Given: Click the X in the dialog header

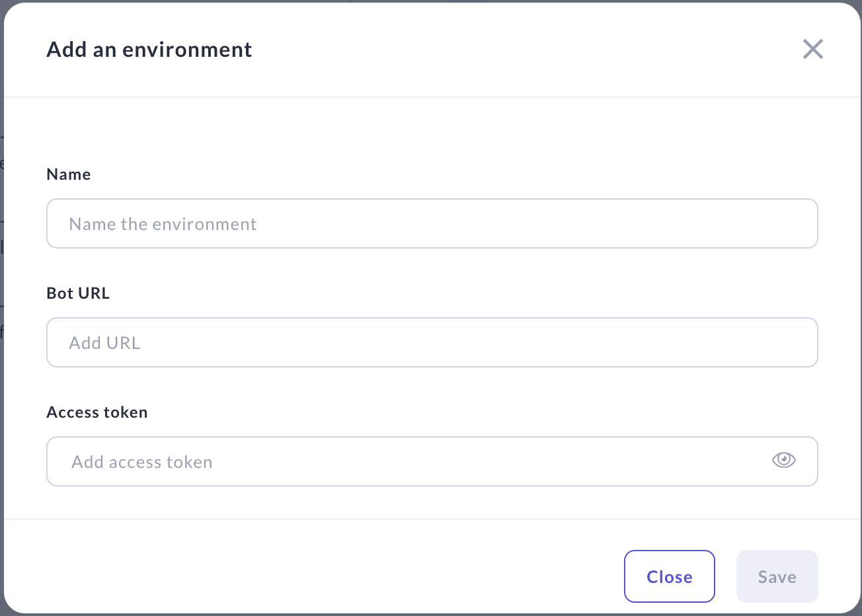Looking at the screenshot, I should click(812, 49).
